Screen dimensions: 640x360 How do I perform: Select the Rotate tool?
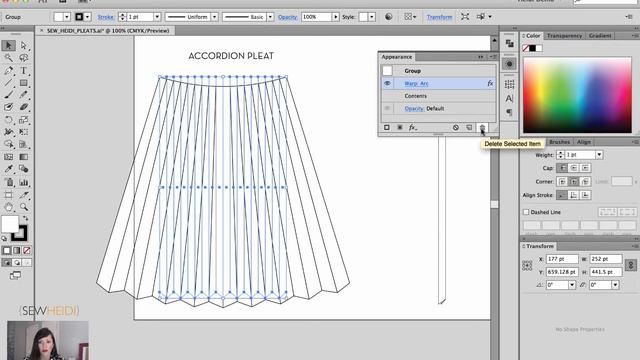tap(9, 120)
